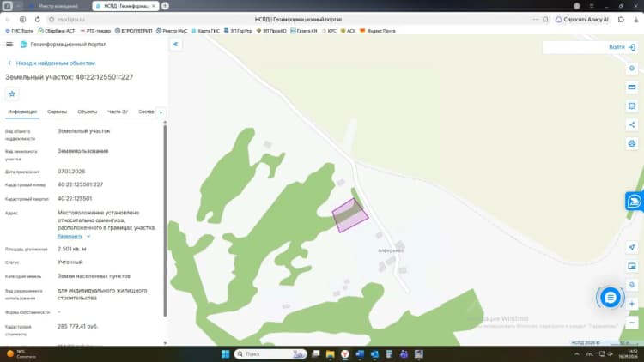
Task: Open a new browser tab with plus
Action: point(165,6)
